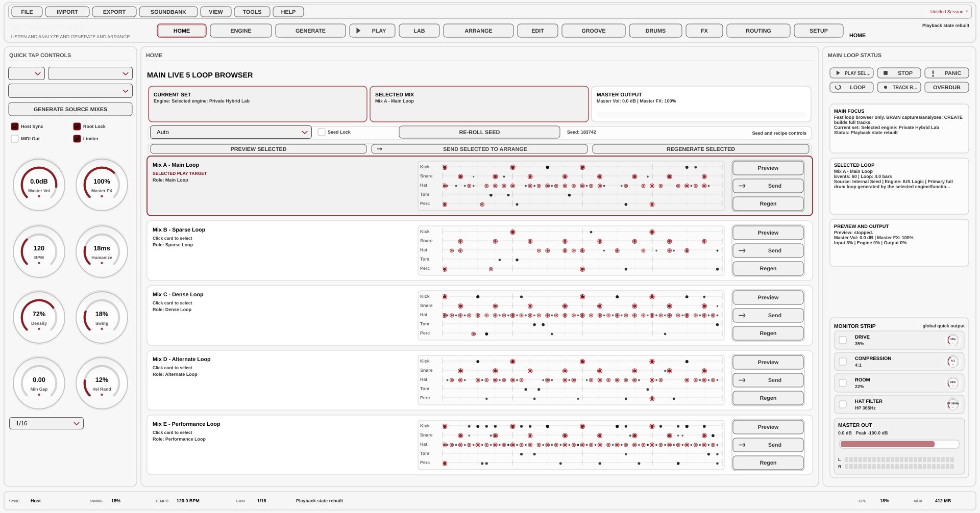Screen dimensions: 980x513
Task: Click the PREVIEW SELECTED button
Action: pyautogui.click(x=258, y=149)
